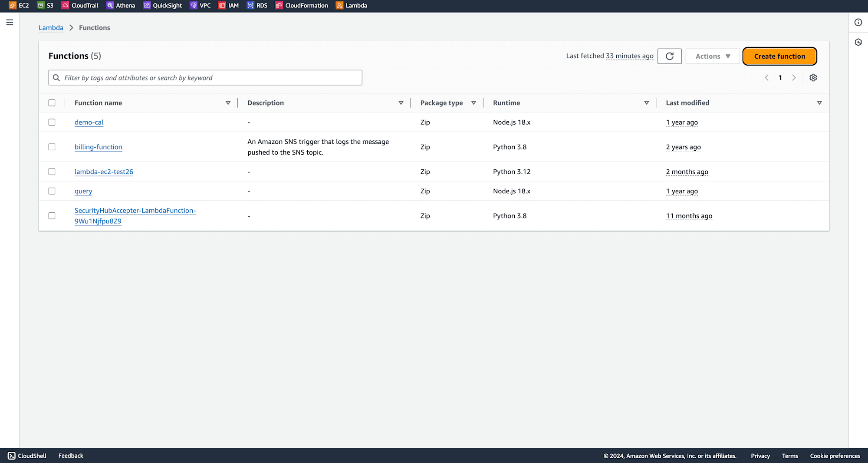Click the function filter search field
Screen dimensions: 868x463
pos(205,78)
